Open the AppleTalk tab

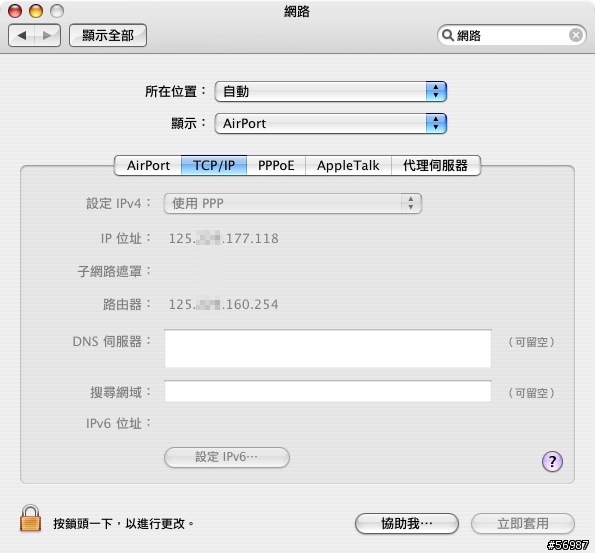[348, 165]
